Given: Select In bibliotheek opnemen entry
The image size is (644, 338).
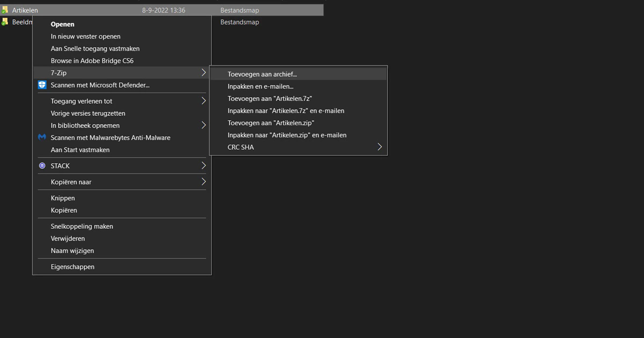Looking at the screenshot, I should click(122, 126).
